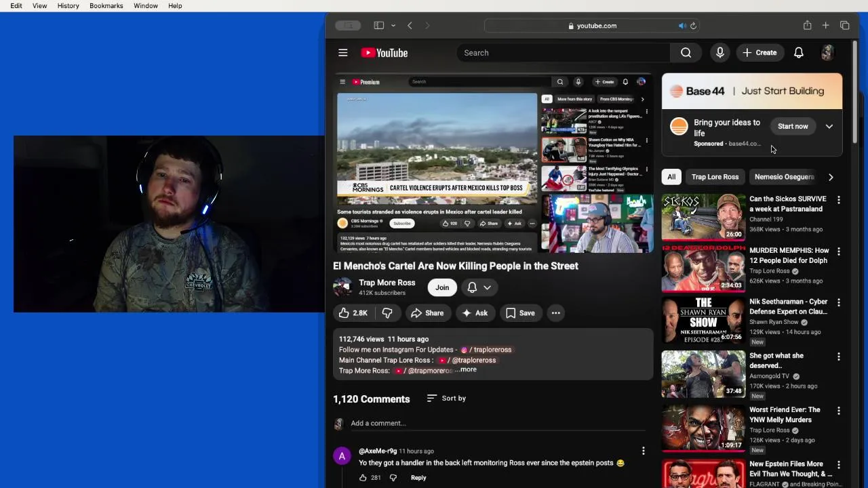
Task: Open the notifications bell in header
Action: tap(799, 53)
